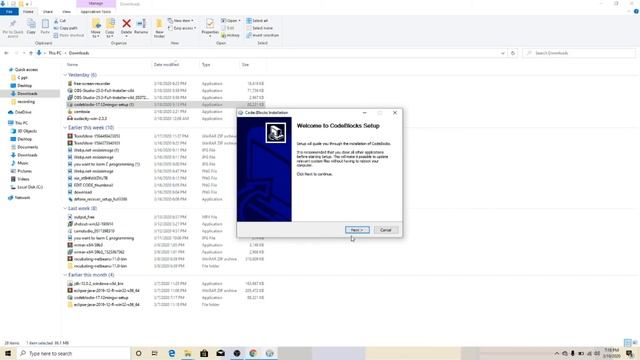Viewport: 640px width, 360px height.
Task: Open the ribbon's Open dropdown button
Action: point(230,20)
